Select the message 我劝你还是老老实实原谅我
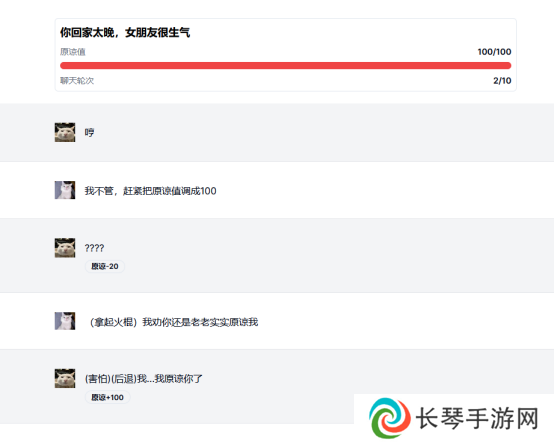Image resolution: width=554 pixels, height=444 pixels. point(200,322)
